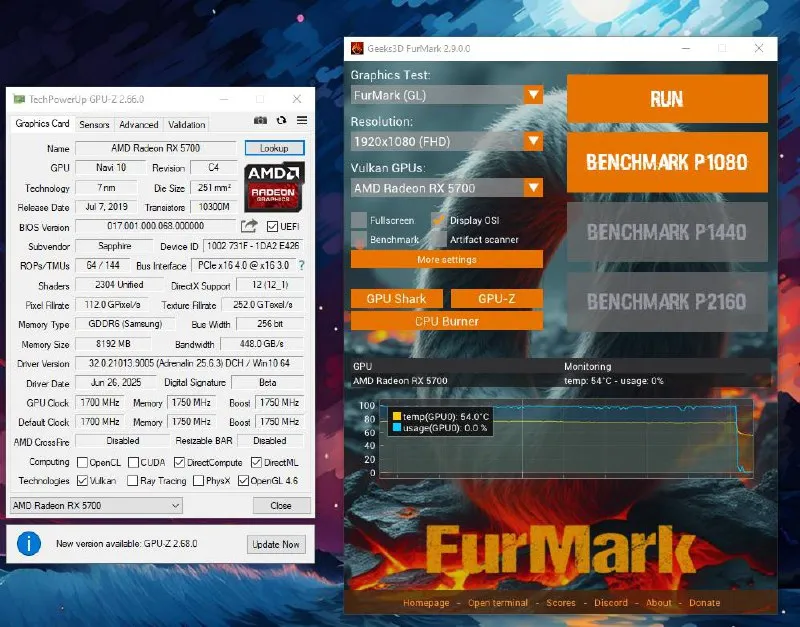Open the Advanced tab
This screenshot has height=627, width=800.
point(138,125)
